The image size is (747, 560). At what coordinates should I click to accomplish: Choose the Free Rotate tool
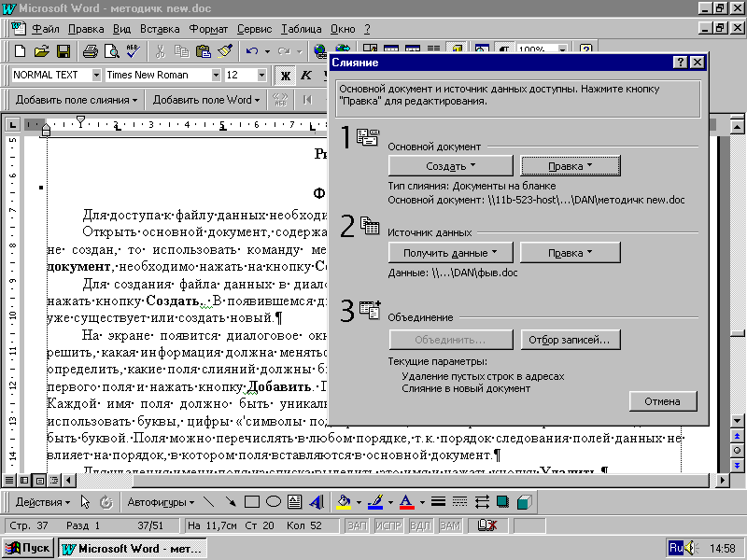coord(106,502)
